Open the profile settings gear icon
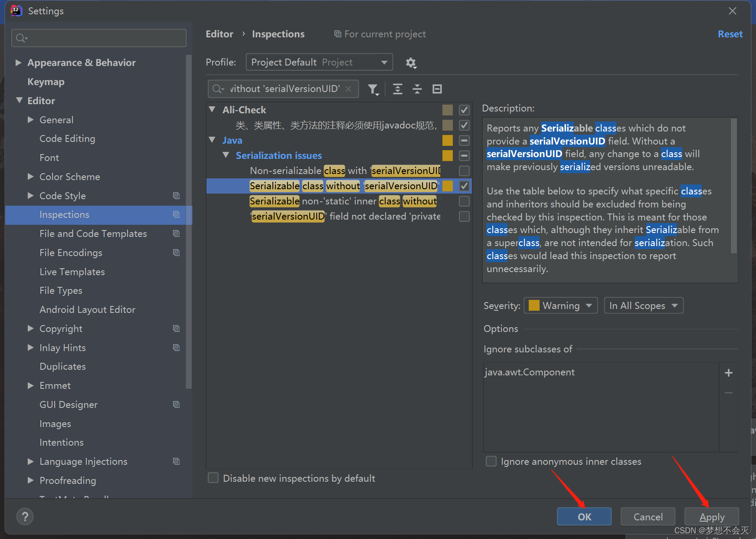 click(411, 63)
